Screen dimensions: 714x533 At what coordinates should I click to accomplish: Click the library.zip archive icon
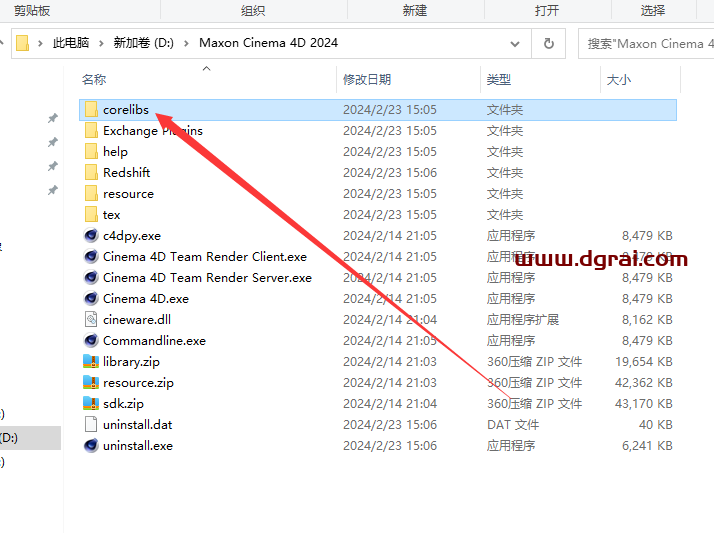[x=91, y=361]
